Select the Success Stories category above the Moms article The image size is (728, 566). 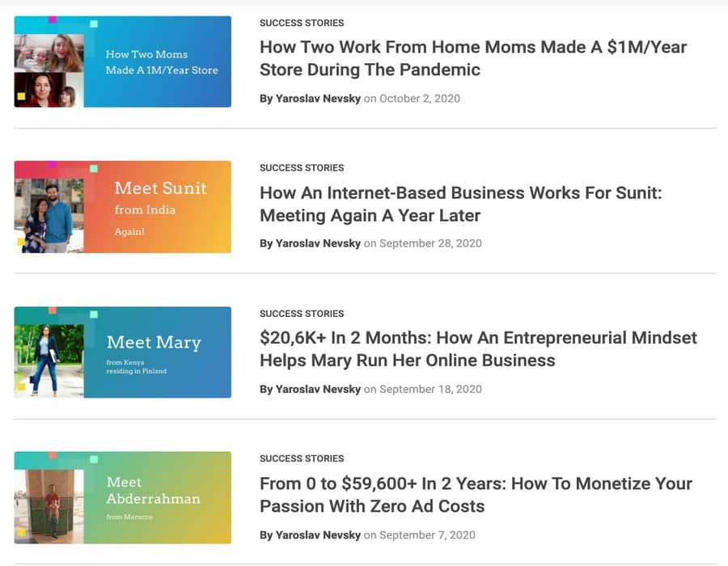(x=302, y=23)
